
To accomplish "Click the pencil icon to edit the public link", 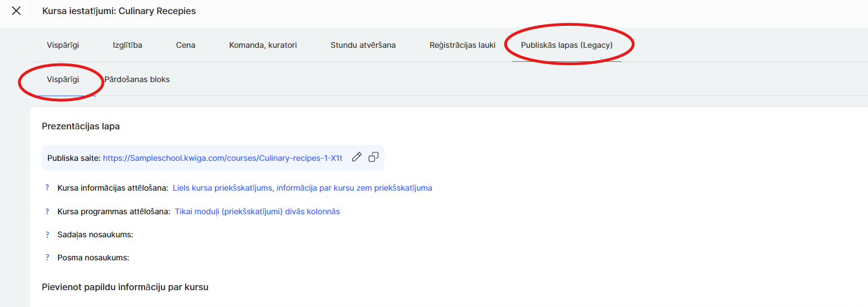I will coord(356,157).
